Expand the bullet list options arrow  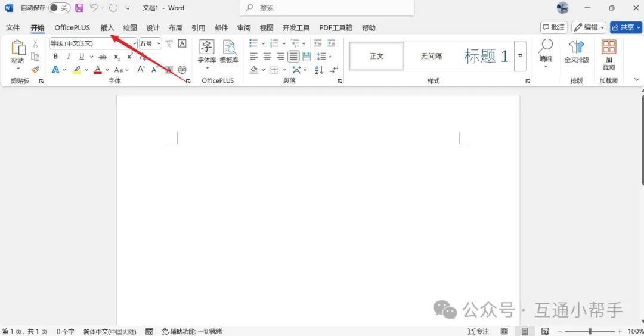(x=264, y=43)
